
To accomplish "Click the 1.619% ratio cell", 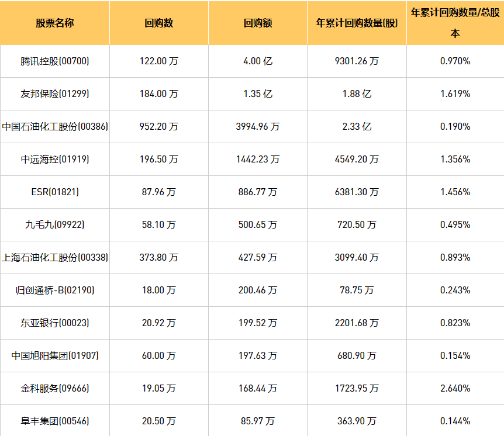I will click(x=455, y=94).
